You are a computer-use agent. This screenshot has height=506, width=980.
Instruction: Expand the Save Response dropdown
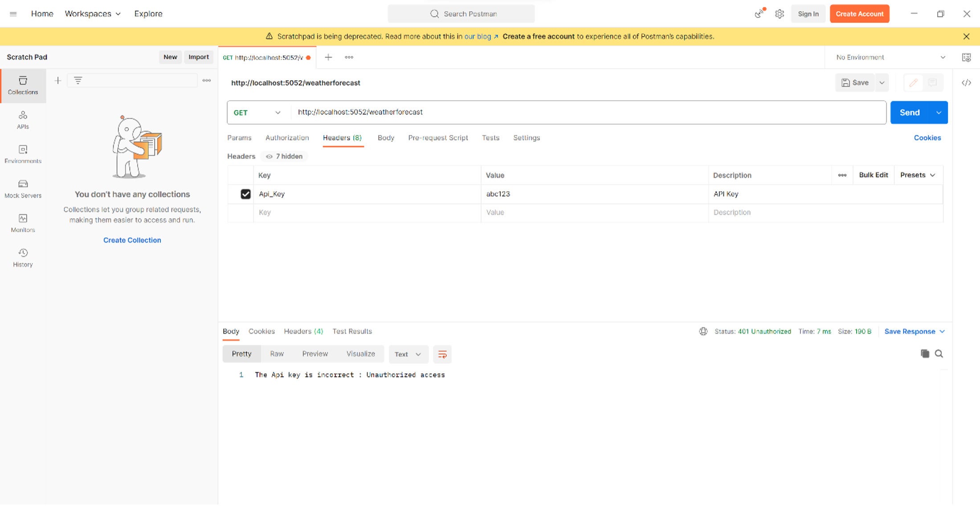(x=915, y=331)
